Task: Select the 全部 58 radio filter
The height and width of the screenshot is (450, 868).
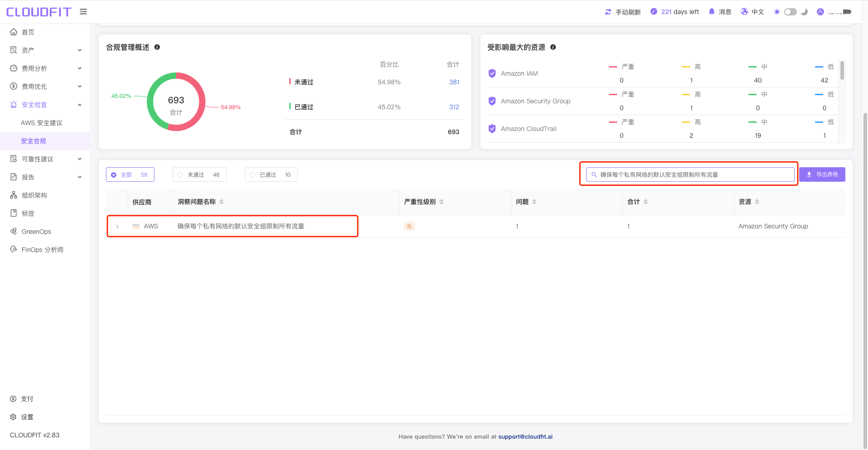Action: coord(130,174)
